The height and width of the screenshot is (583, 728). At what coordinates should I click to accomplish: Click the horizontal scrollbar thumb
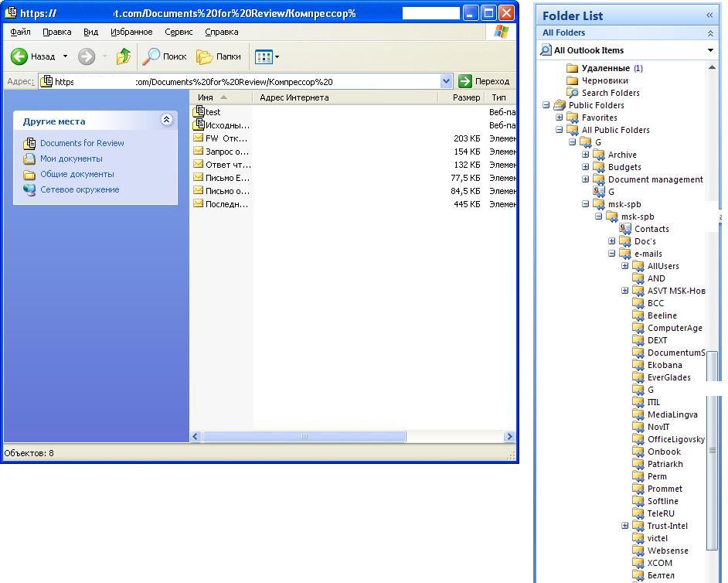click(304, 437)
